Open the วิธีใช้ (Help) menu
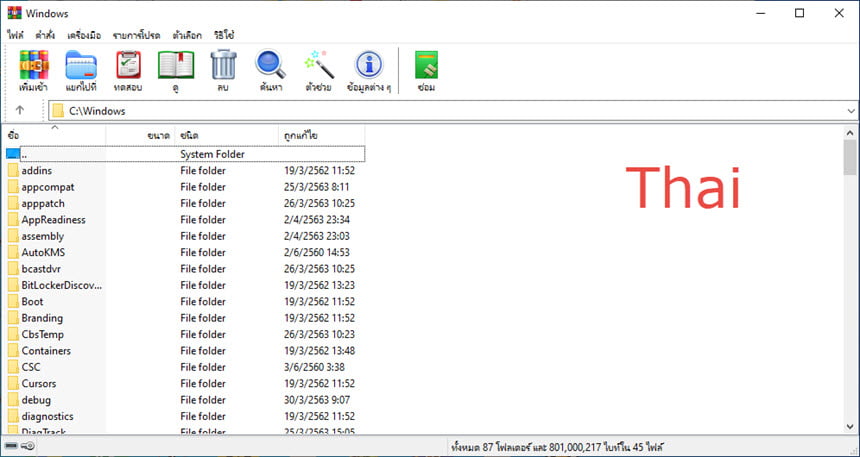860x457 pixels. [x=224, y=36]
